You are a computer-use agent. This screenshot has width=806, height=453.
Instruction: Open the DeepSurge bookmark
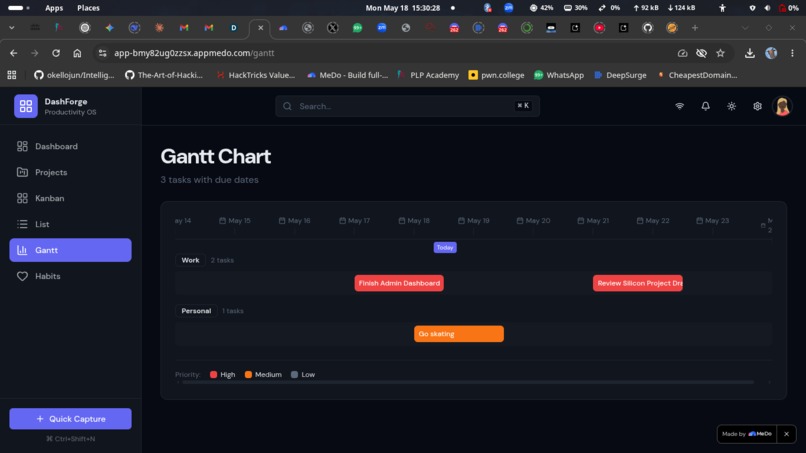pos(620,75)
